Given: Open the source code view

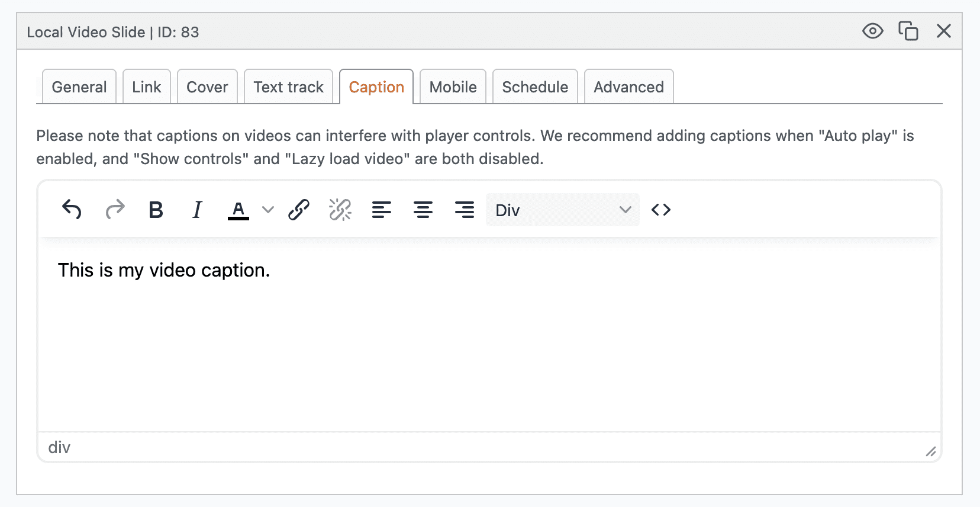Looking at the screenshot, I should coord(661,210).
